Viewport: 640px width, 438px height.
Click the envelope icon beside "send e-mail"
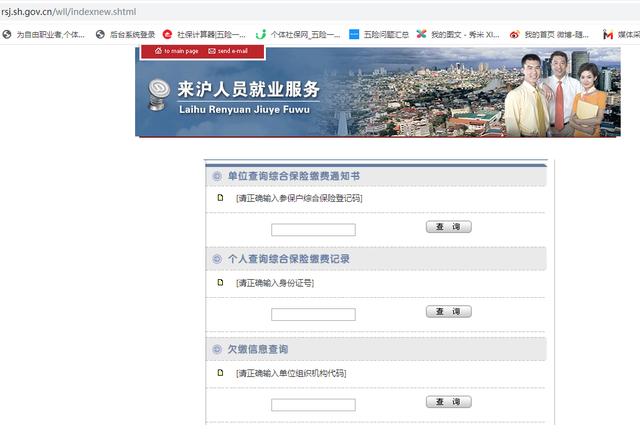click(x=212, y=51)
